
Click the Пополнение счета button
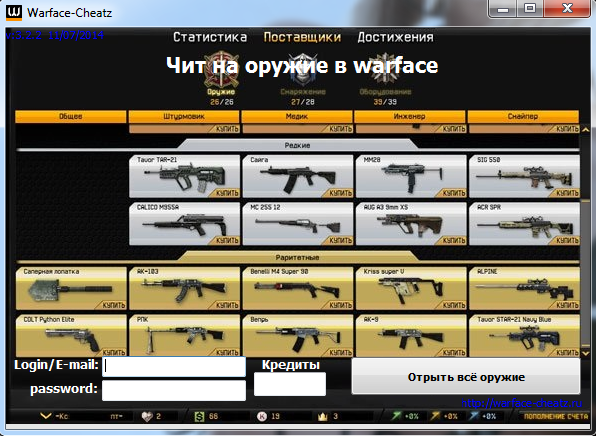tap(556, 417)
